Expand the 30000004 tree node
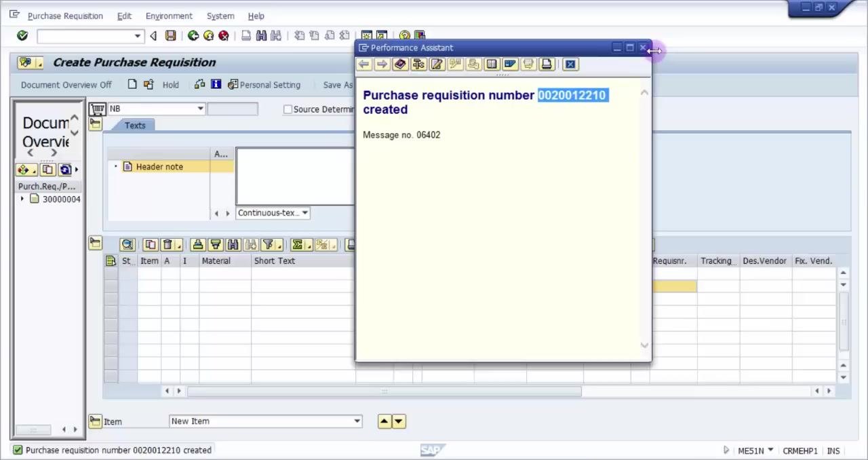Image resolution: width=868 pixels, height=460 pixels. point(22,199)
